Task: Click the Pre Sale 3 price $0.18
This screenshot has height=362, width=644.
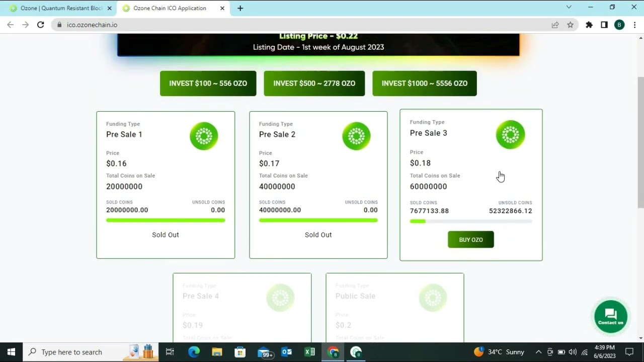Action: [420, 163]
